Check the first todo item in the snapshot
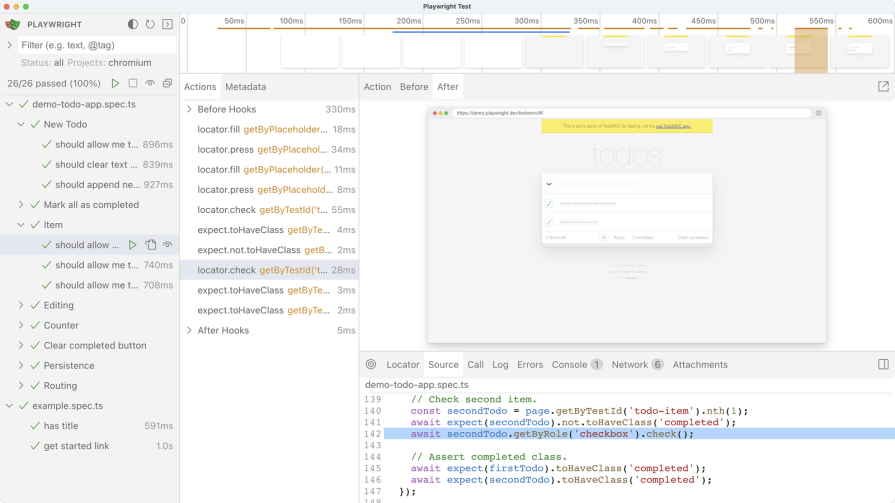The image size is (895, 503). coord(549,203)
